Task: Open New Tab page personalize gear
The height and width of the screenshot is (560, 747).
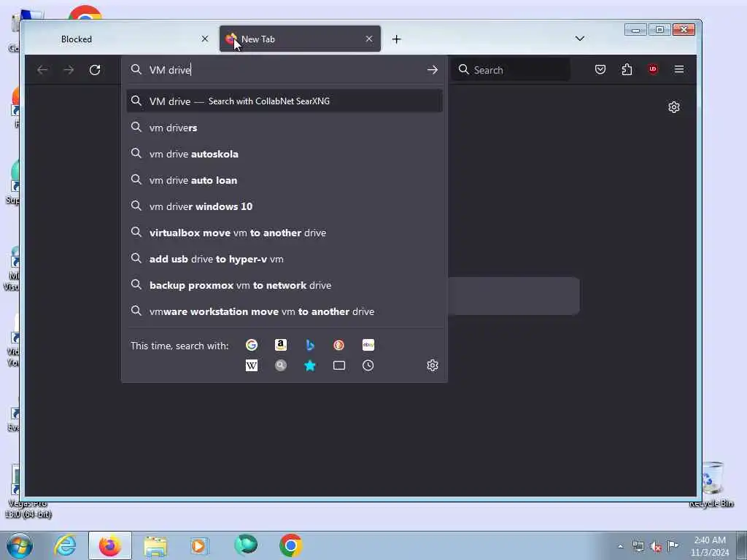Action: coord(673,107)
